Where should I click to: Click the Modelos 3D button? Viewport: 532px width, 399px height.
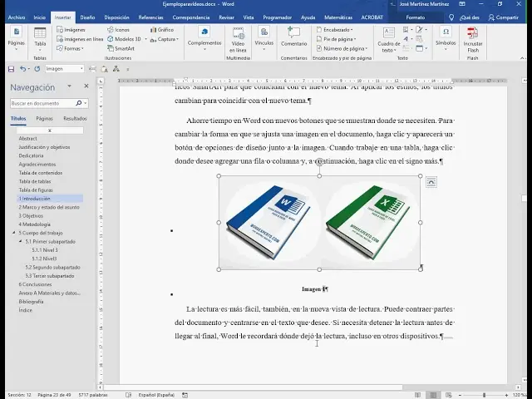pos(125,39)
